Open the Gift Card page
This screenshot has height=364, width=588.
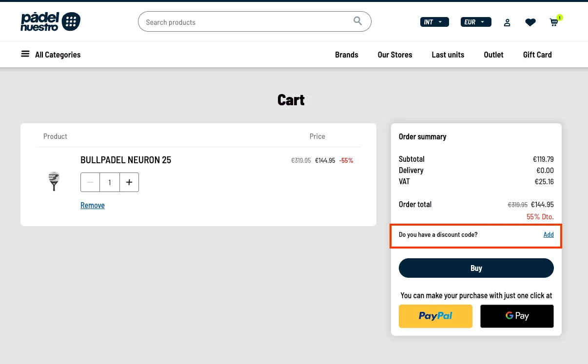click(x=537, y=55)
